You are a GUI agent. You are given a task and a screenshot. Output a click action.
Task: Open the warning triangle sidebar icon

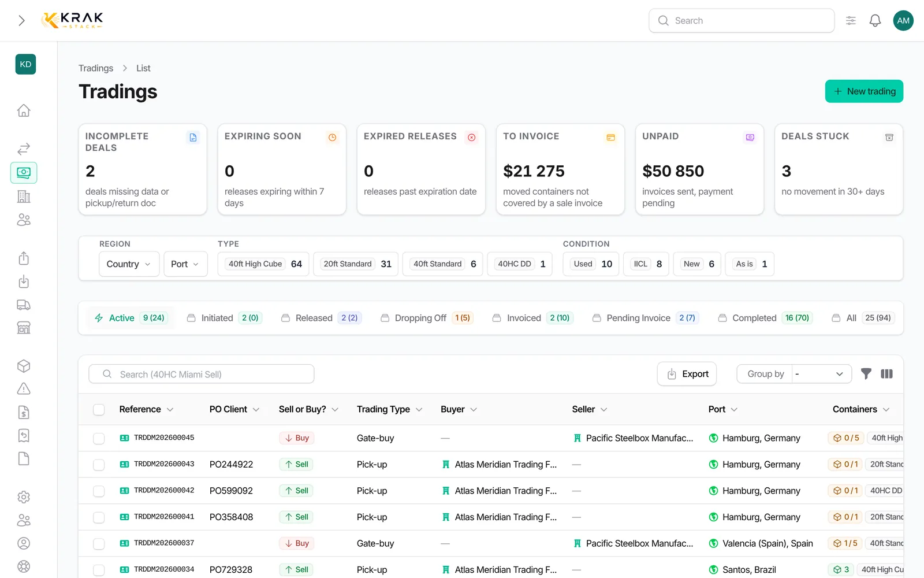pos(24,389)
